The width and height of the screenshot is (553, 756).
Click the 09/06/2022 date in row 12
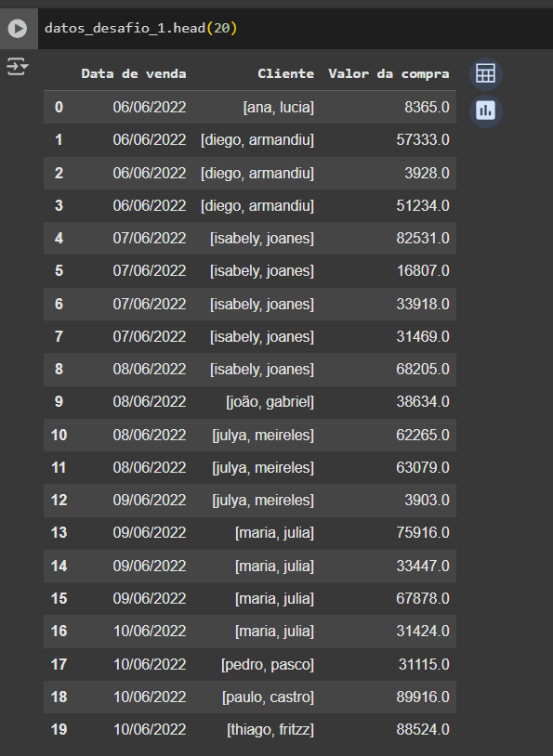coord(150,500)
